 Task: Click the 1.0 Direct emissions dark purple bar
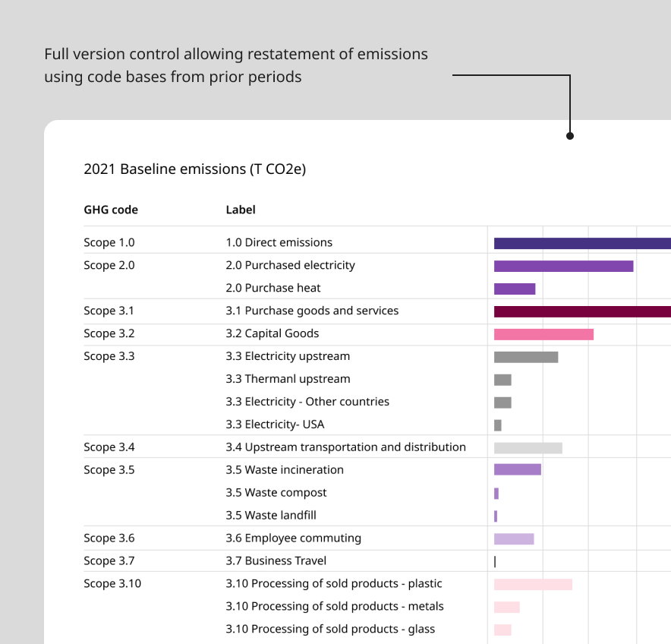click(x=582, y=243)
